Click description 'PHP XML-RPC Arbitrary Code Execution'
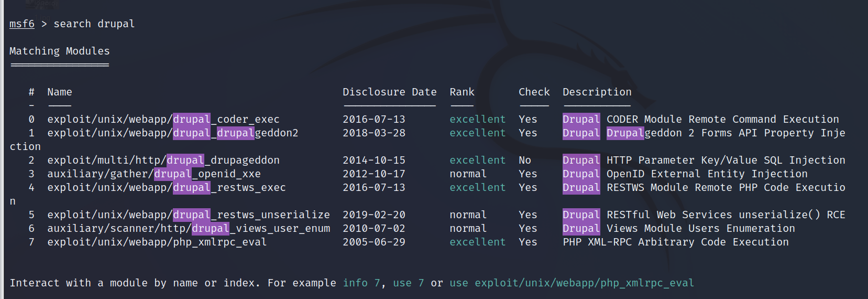This screenshot has height=299, width=868. (x=676, y=242)
